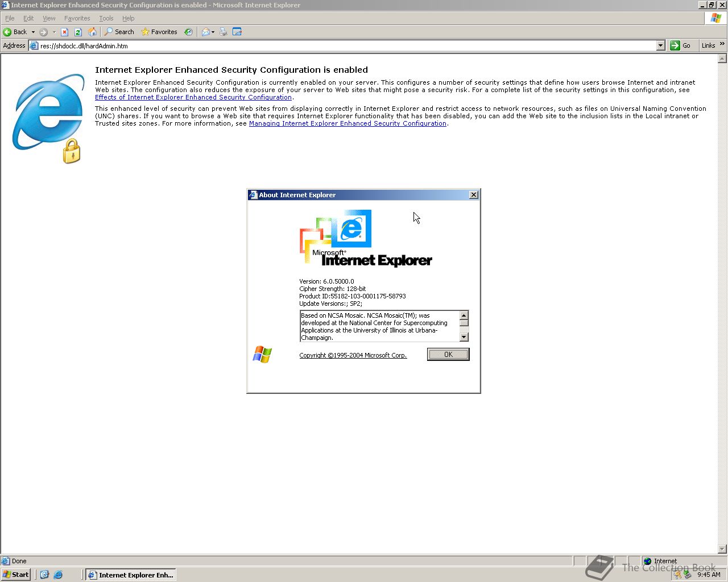This screenshot has width=728, height=582.
Task: Open the Back history dropdown arrow
Action: click(x=33, y=32)
